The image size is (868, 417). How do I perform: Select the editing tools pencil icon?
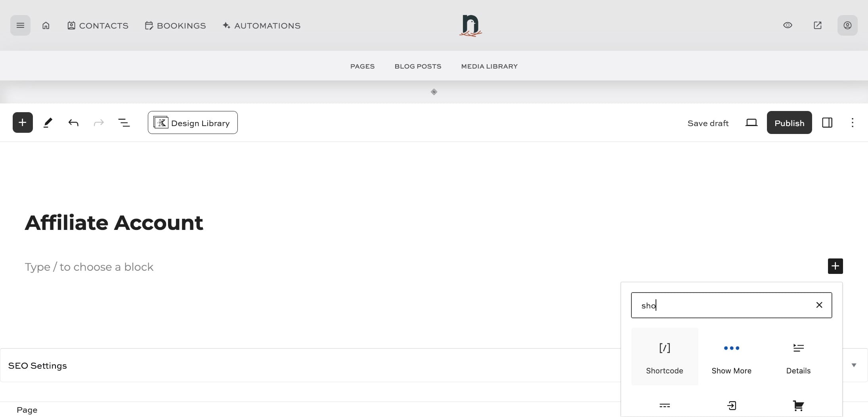pyautogui.click(x=48, y=122)
